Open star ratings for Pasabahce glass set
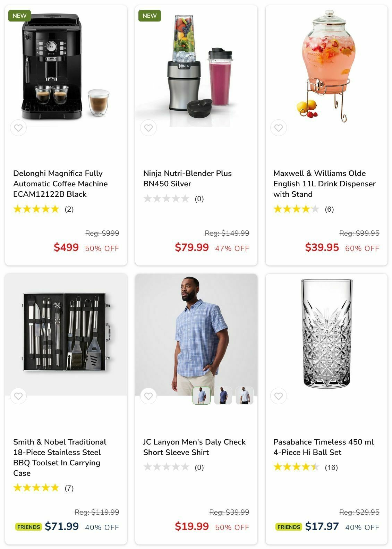392x549 pixels. pyautogui.click(x=296, y=467)
